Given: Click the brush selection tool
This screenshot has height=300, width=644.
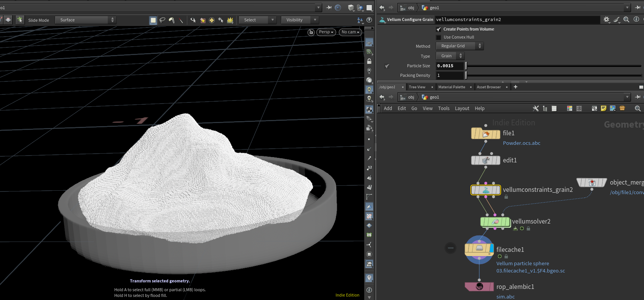Looking at the screenshot, I should (172, 20).
